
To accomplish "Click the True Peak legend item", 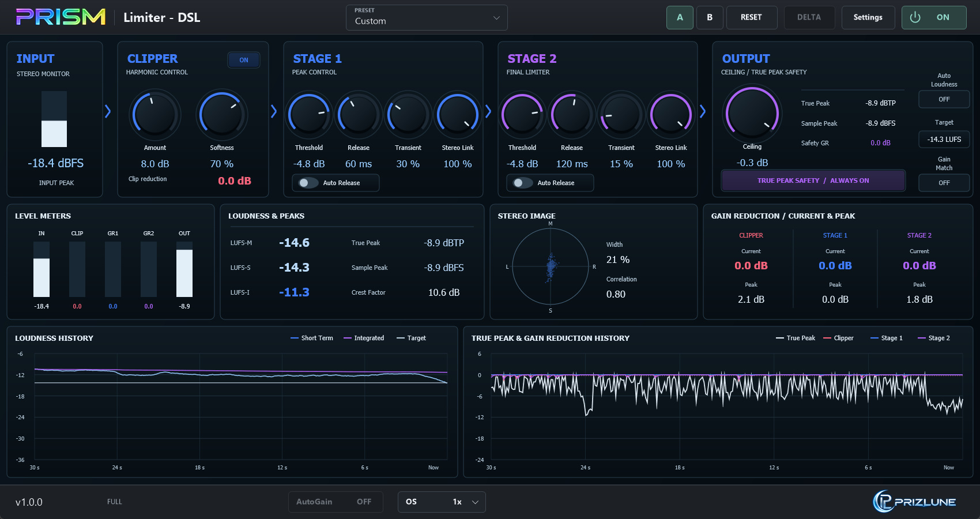I will [x=796, y=338].
